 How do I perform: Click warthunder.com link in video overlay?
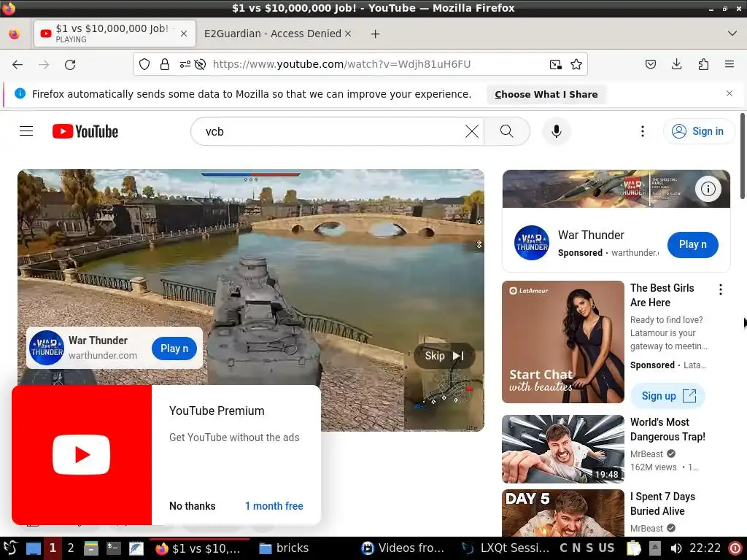point(103,355)
